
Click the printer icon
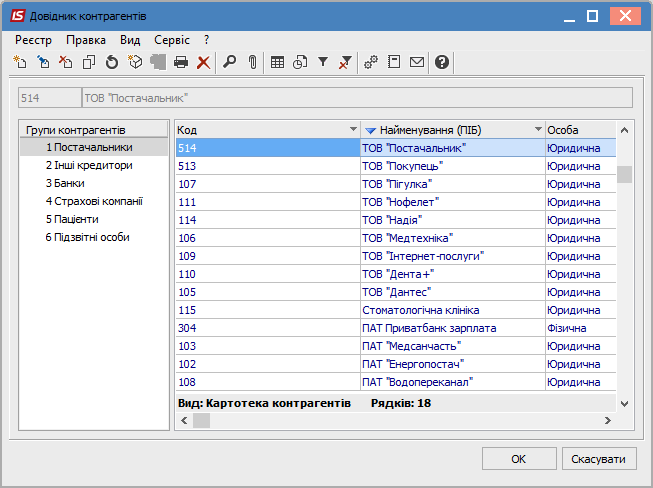[x=181, y=62]
